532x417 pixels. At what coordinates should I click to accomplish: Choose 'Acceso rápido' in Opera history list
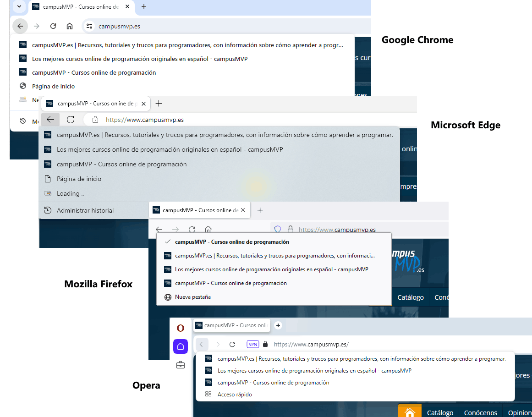(x=235, y=395)
